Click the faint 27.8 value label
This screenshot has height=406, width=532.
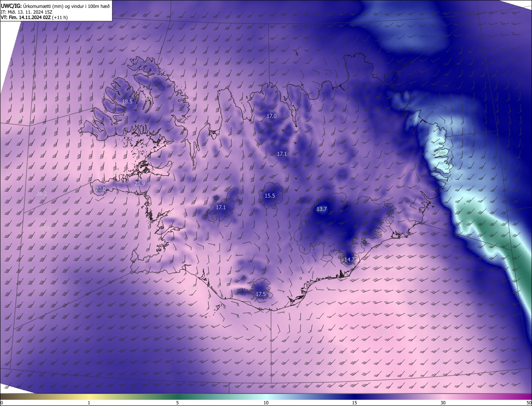click(x=45, y=228)
